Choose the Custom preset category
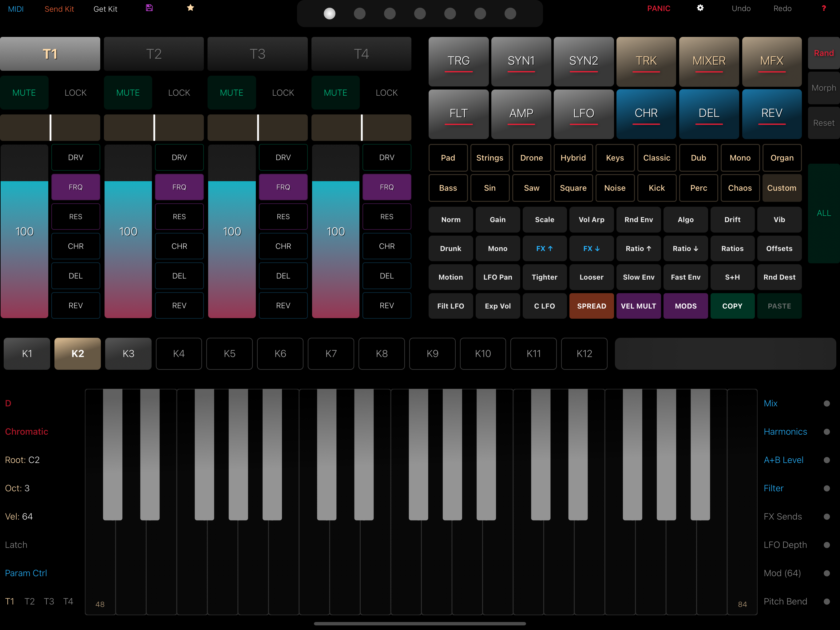This screenshot has height=630, width=840. 782,188
